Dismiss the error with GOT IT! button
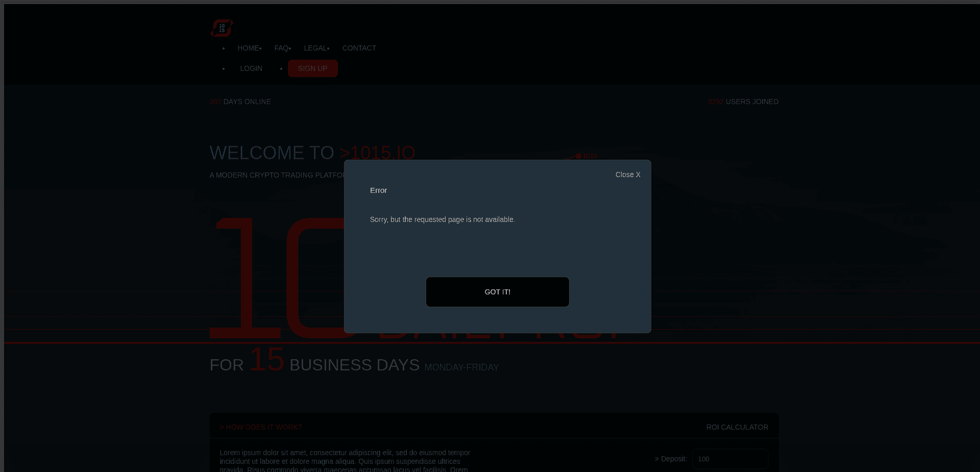Image resolution: width=980 pixels, height=472 pixels. (497, 291)
